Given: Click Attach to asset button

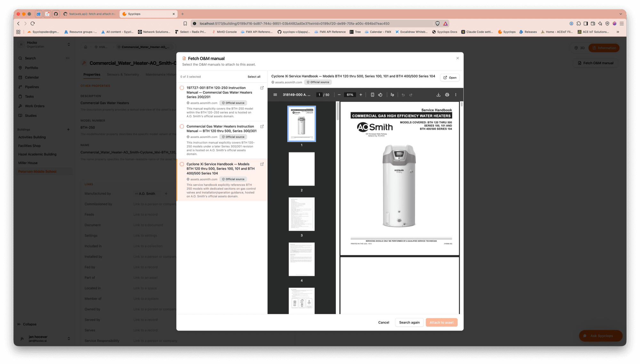Looking at the screenshot, I should (x=442, y=322).
